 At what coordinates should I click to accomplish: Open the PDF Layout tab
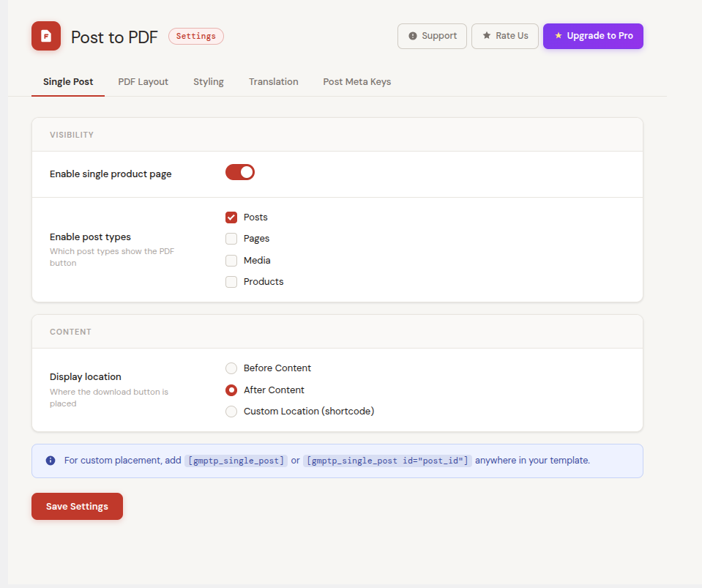(x=143, y=82)
